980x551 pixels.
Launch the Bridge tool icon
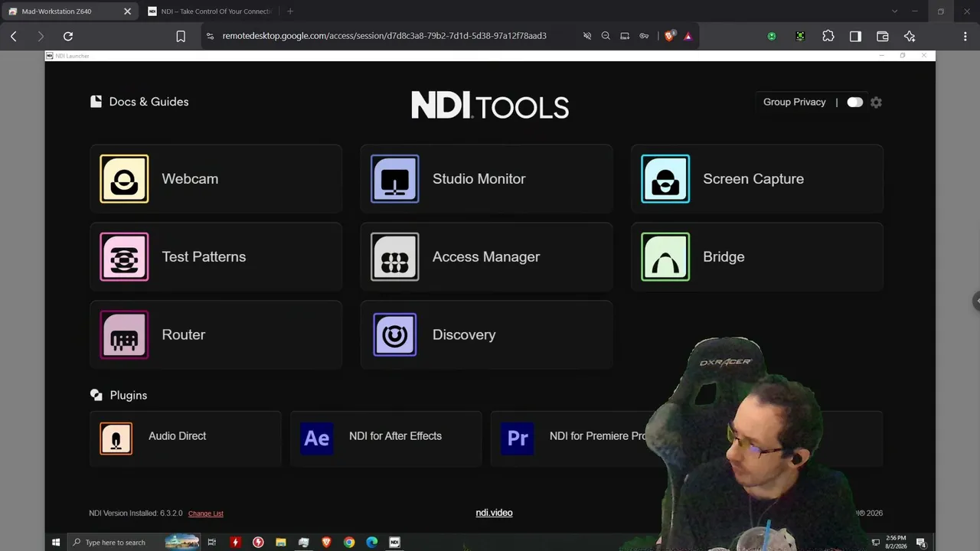(x=665, y=257)
